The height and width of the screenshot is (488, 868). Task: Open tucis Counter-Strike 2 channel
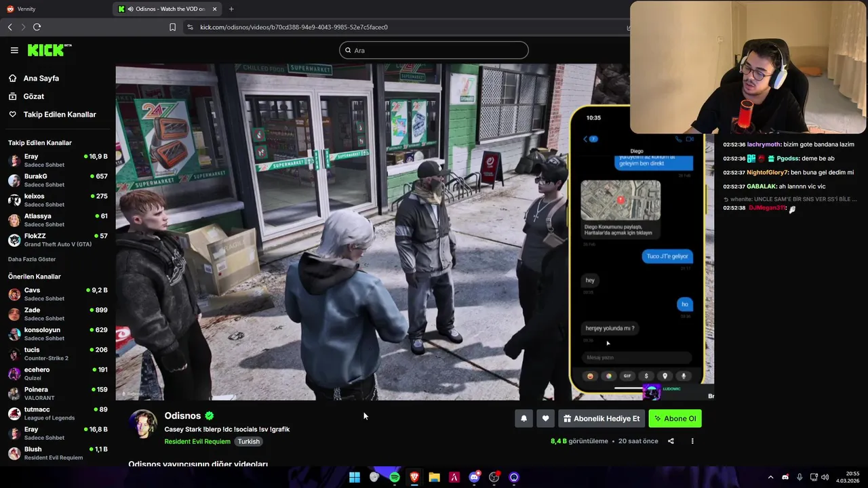pyautogui.click(x=58, y=354)
